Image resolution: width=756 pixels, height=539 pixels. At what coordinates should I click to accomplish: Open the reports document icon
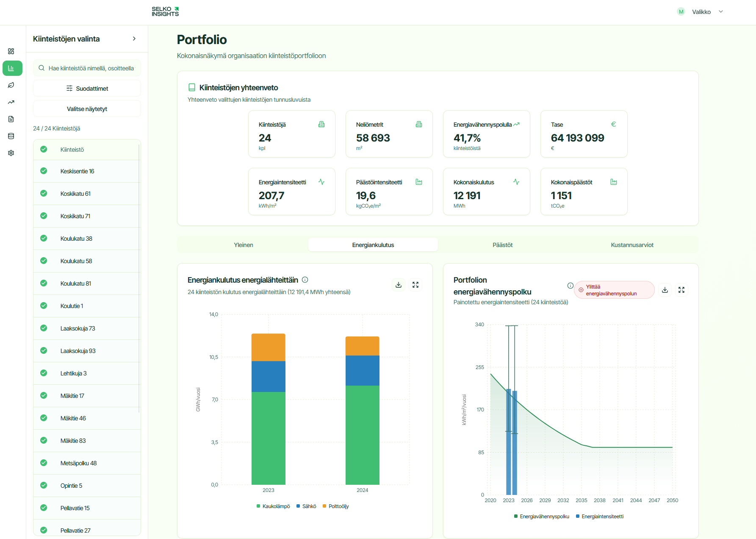(x=11, y=119)
